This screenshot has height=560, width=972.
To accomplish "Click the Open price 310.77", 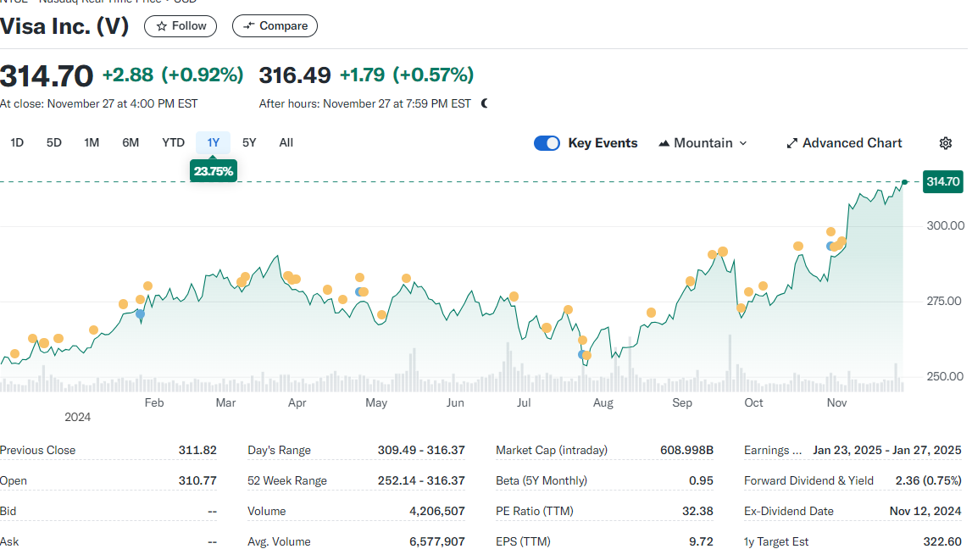I will (197, 480).
